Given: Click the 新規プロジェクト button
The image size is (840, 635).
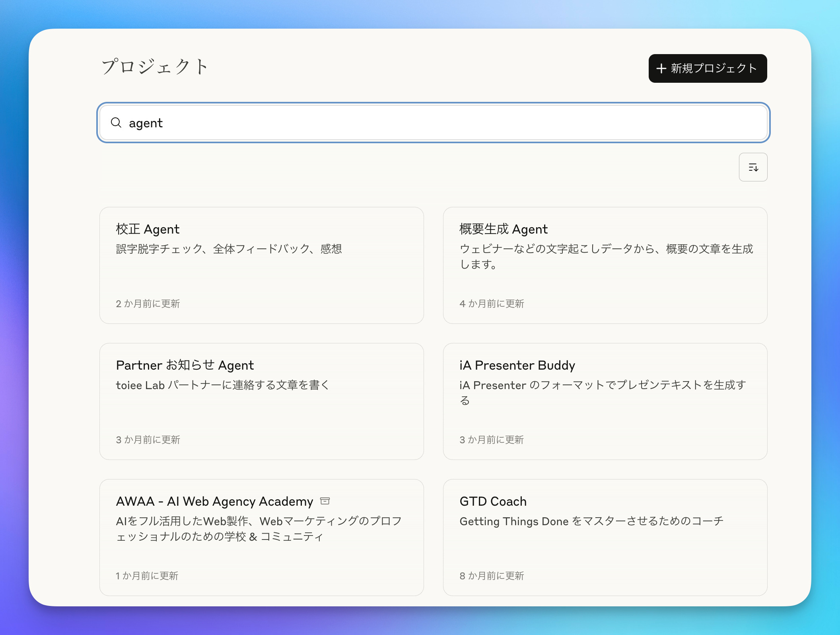Looking at the screenshot, I should tap(708, 68).
